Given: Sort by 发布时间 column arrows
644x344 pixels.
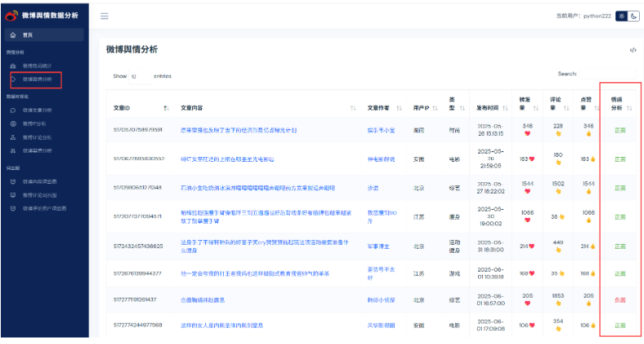Looking at the screenshot, I should pos(505,108).
